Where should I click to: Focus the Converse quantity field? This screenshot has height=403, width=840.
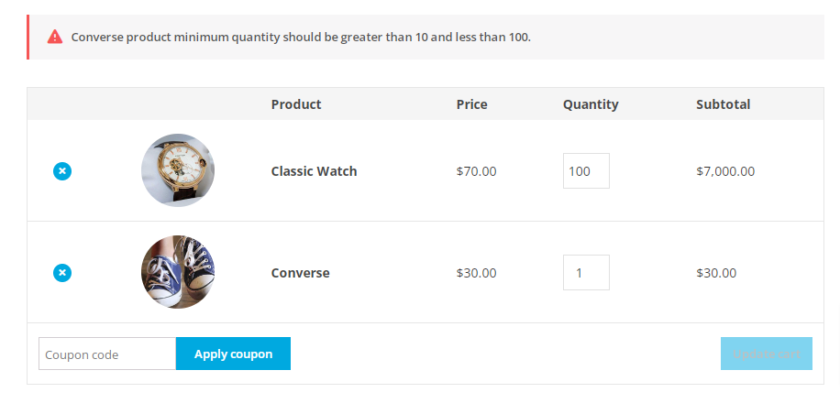click(x=586, y=272)
